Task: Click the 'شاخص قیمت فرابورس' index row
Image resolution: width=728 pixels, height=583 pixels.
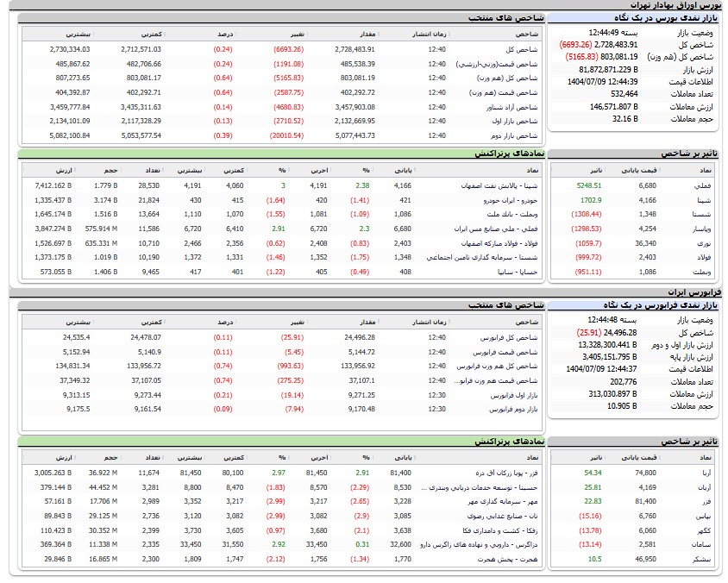Action: 512,352
